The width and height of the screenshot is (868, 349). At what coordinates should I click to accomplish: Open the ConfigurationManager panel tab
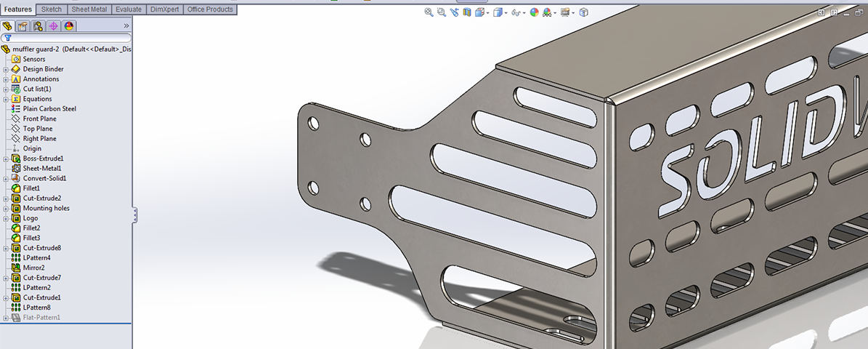click(38, 26)
